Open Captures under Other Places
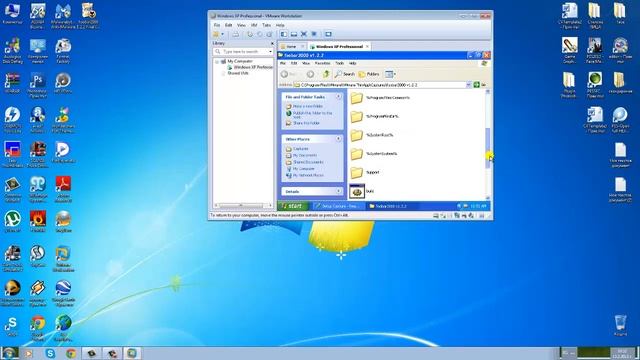 (301, 149)
